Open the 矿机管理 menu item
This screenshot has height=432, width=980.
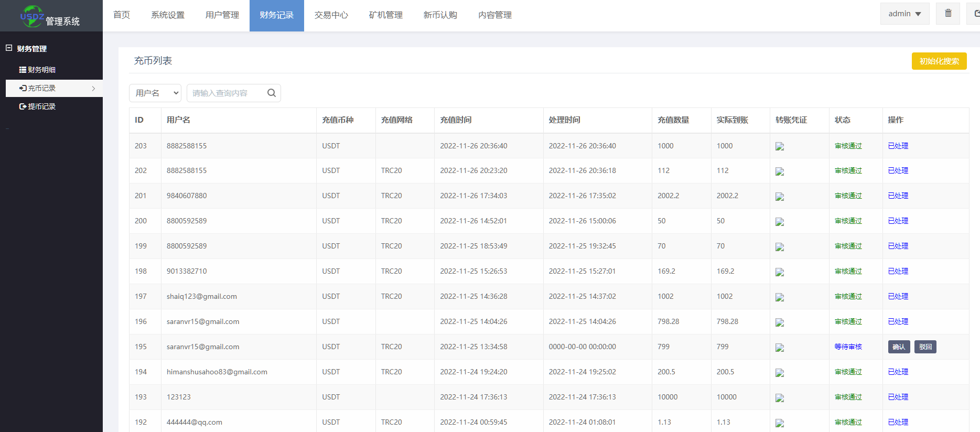[385, 15]
